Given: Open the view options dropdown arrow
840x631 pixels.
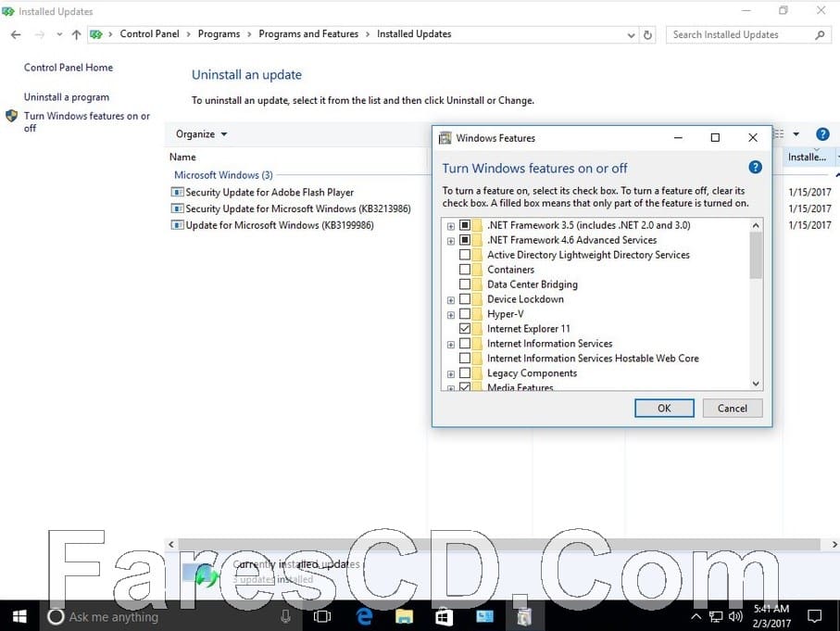Looking at the screenshot, I should [796, 134].
